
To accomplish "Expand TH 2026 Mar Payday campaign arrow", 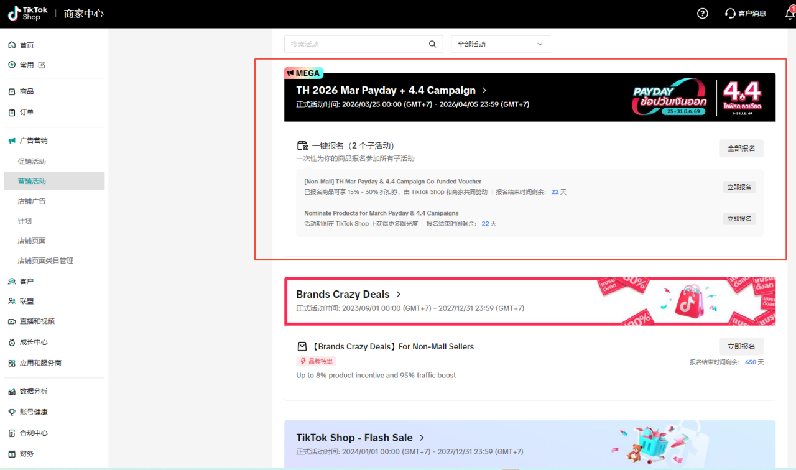I will (x=484, y=90).
